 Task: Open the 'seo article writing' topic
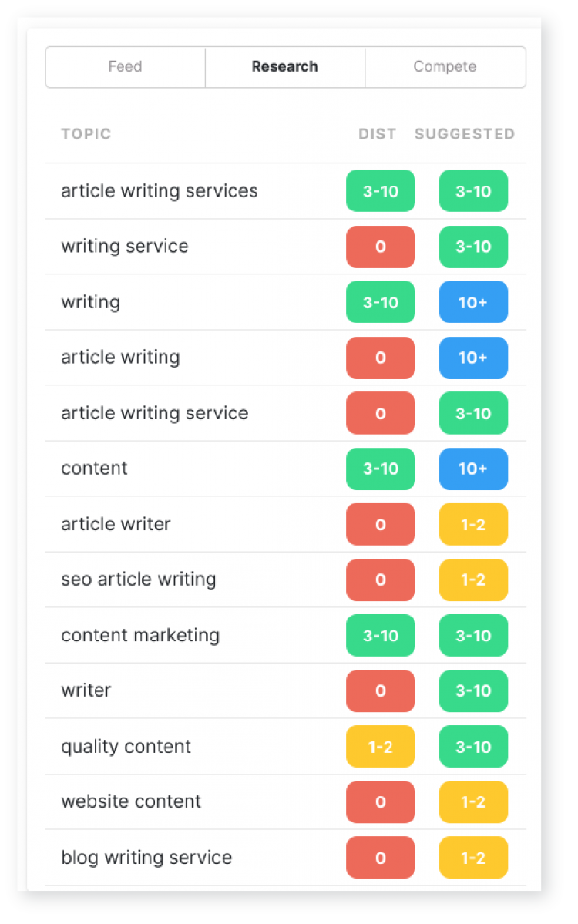[139, 580]
